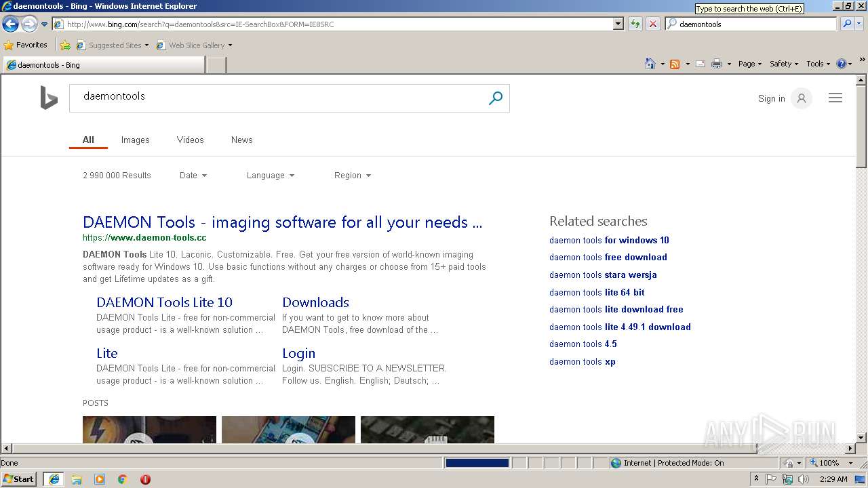The image size is (868, 488).
Task: Open the Bing hamburger menu
Action: pos(835,98)
